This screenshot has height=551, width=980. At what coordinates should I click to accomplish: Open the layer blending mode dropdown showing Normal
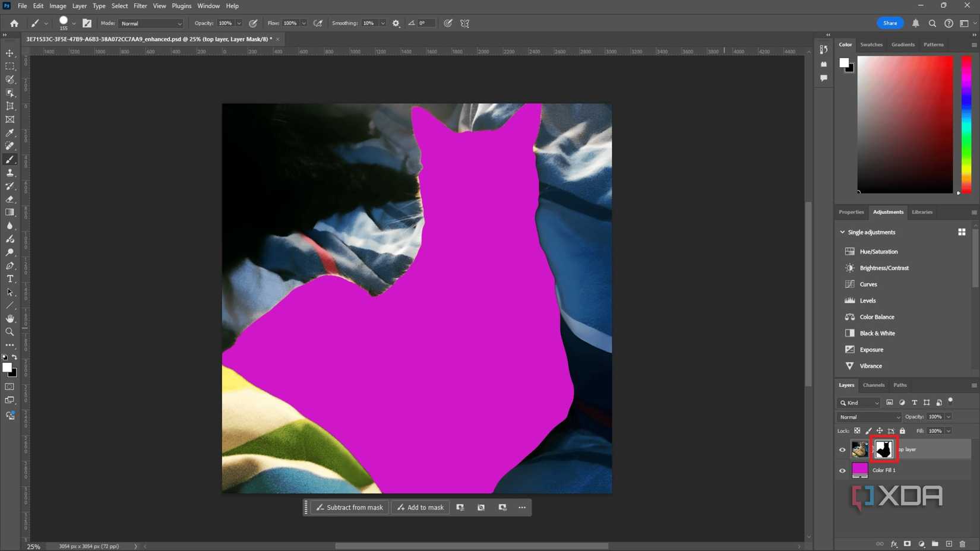tap(869, 417)
